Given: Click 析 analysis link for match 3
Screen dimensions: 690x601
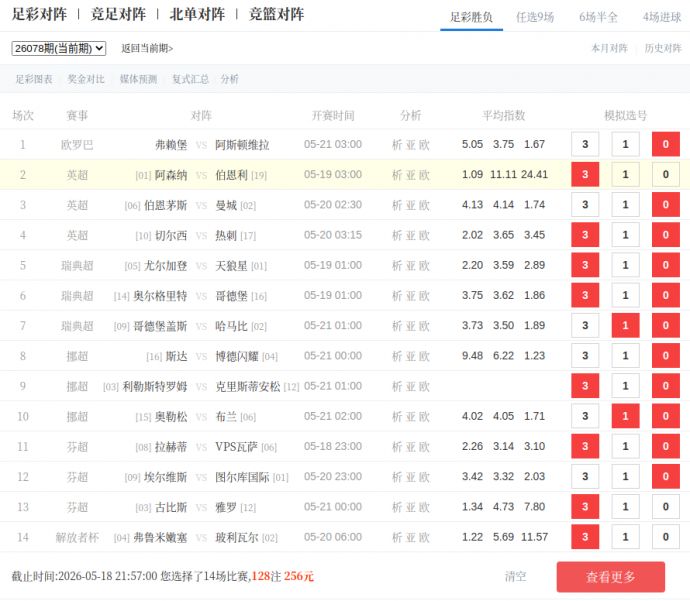Looking at the screenshot, I should 397,205.
